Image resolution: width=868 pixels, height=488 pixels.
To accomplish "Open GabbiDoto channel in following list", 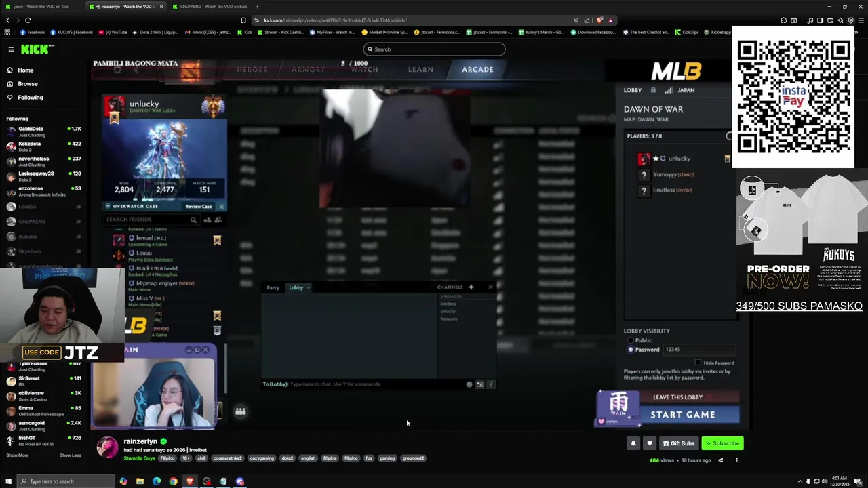I will 43,131.
